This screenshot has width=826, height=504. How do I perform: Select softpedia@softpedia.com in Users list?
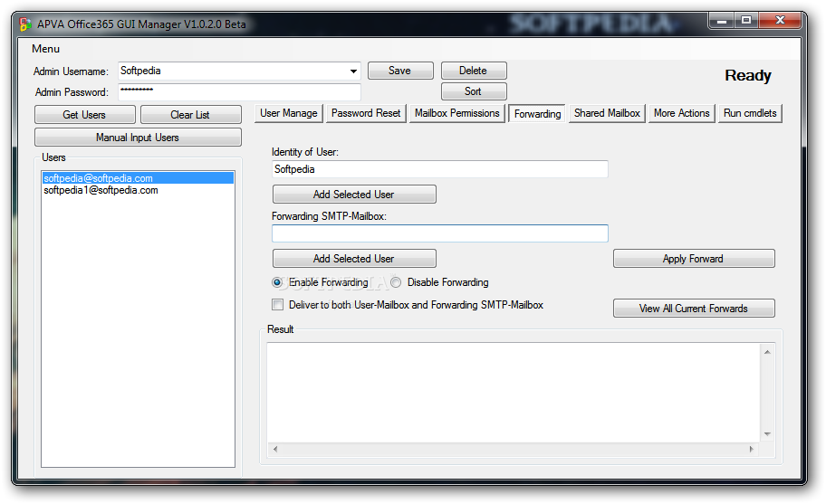click(x=138, y=178)
